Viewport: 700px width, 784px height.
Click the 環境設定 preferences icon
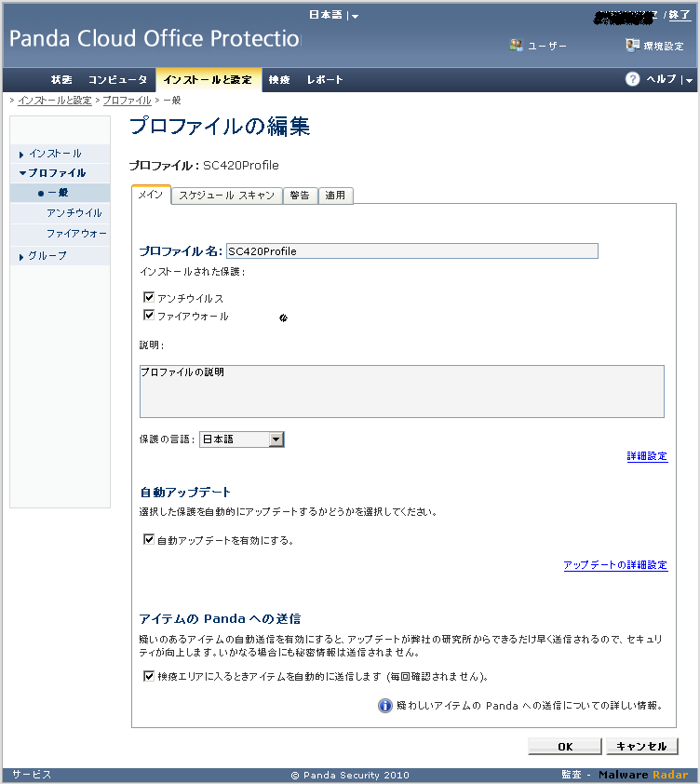point(632,45)
